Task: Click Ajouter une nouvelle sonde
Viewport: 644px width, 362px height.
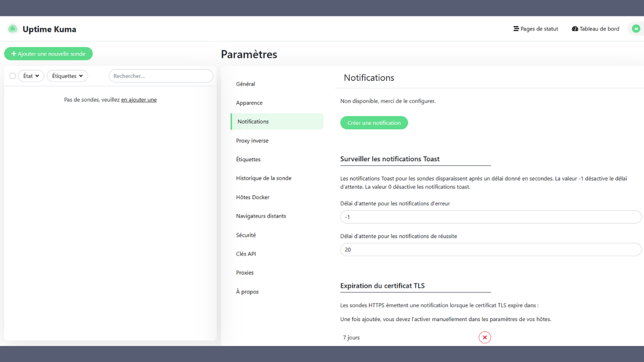Action: [x=48, y=53]
